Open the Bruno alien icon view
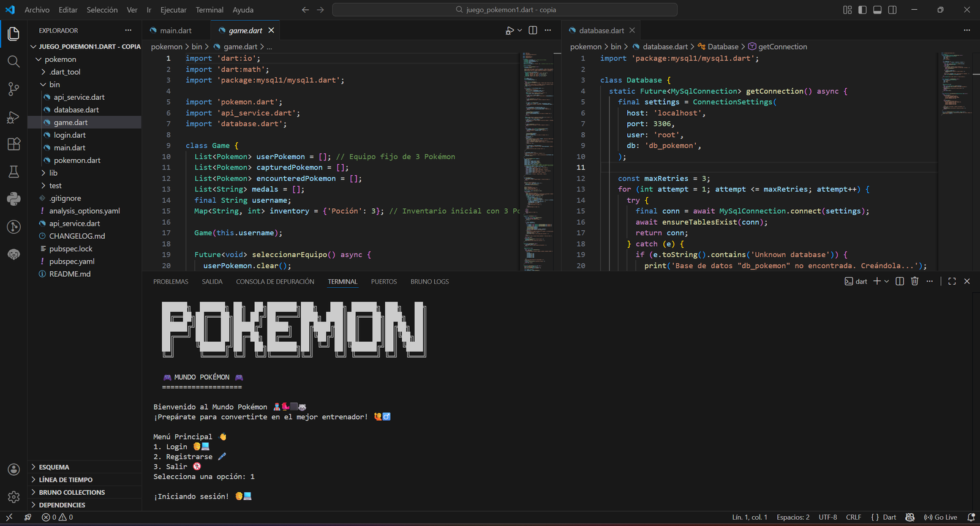 pyautogui.click(x=13, y=254)
